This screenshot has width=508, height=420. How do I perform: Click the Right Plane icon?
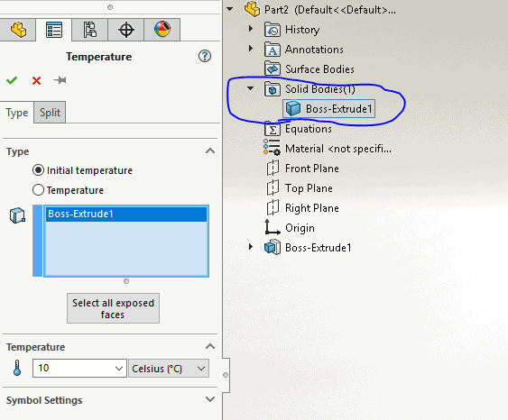(272, 207)
